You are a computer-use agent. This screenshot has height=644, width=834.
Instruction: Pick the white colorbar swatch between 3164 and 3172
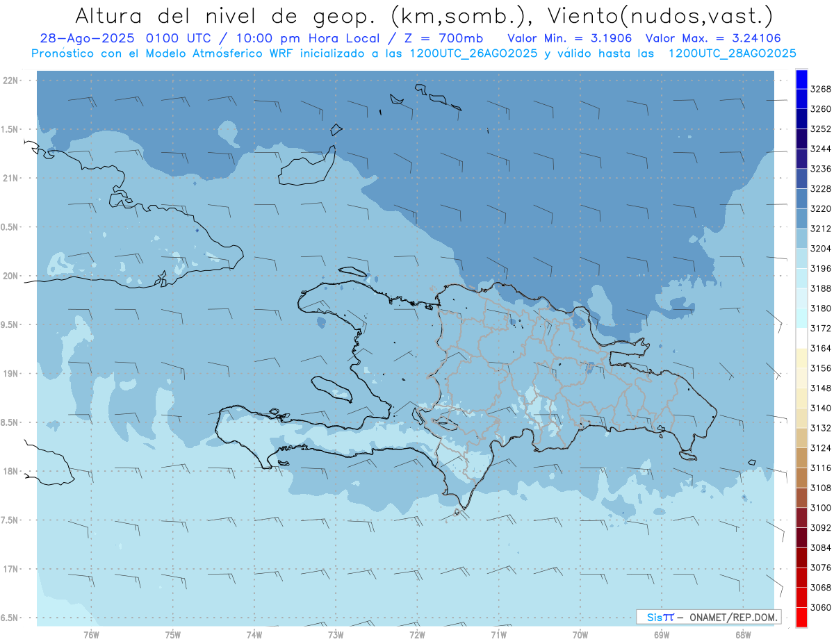801,338
